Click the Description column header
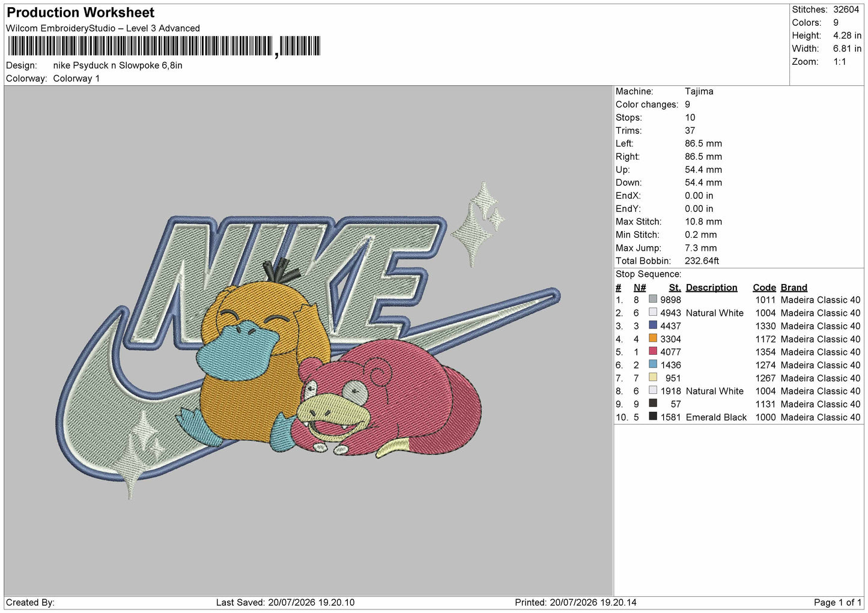 [712, 288]
